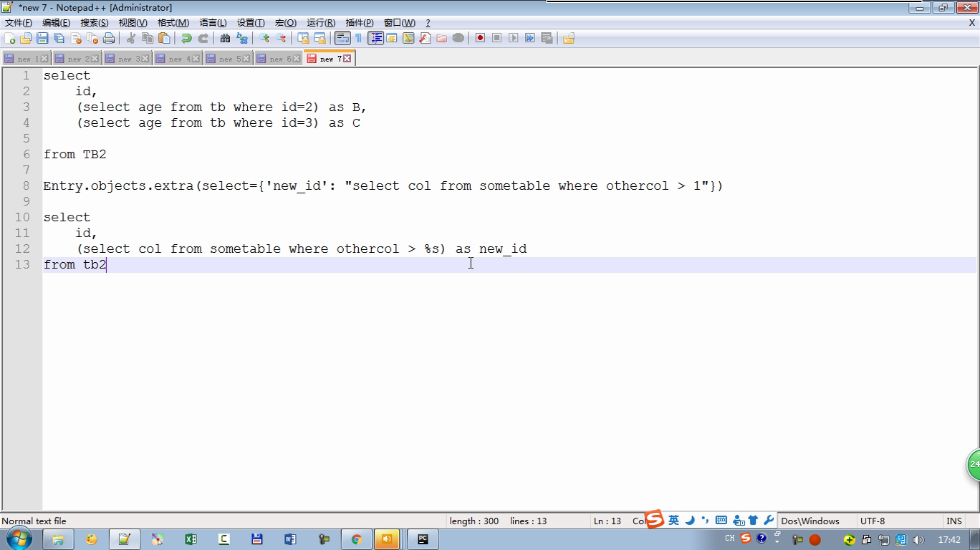The width and height of the screenshot is (980, 550).
Task: Open the ? help menu
Action: 428,23
